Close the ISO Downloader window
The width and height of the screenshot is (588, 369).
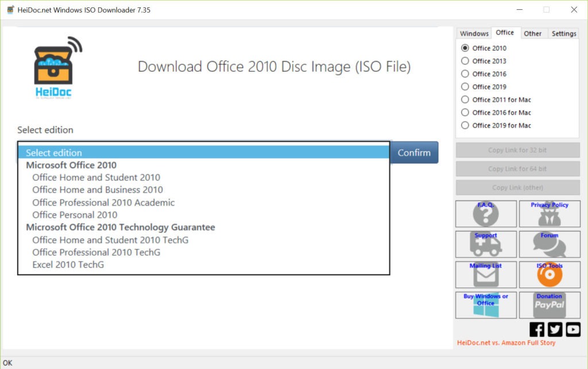coord(574,10)
